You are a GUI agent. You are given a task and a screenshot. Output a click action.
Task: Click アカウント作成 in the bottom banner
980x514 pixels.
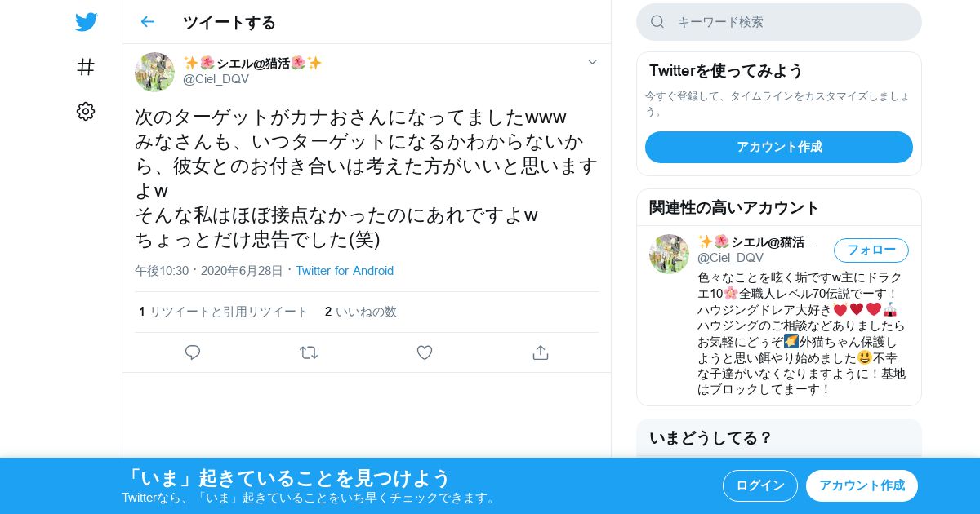(x=862, y=485)
